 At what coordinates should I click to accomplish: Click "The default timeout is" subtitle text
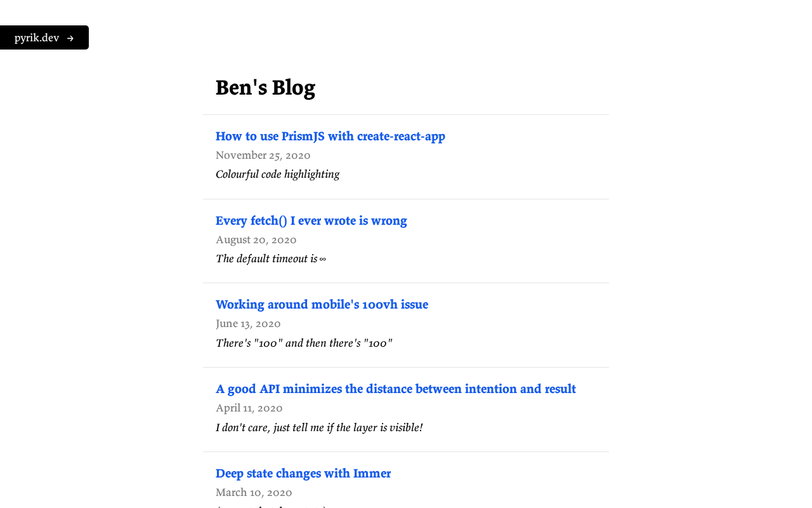tap(266, 259)
